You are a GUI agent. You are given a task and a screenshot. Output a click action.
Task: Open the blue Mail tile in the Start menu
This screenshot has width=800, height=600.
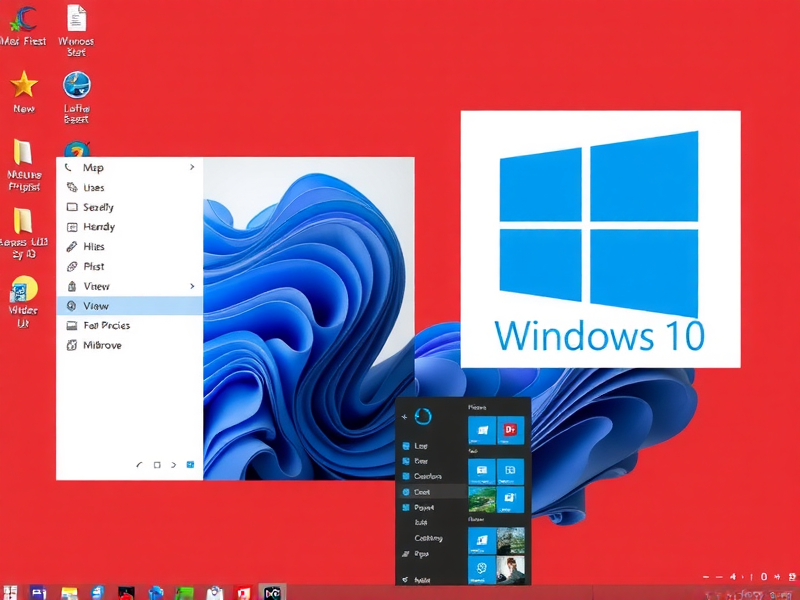tap(481, 430)
